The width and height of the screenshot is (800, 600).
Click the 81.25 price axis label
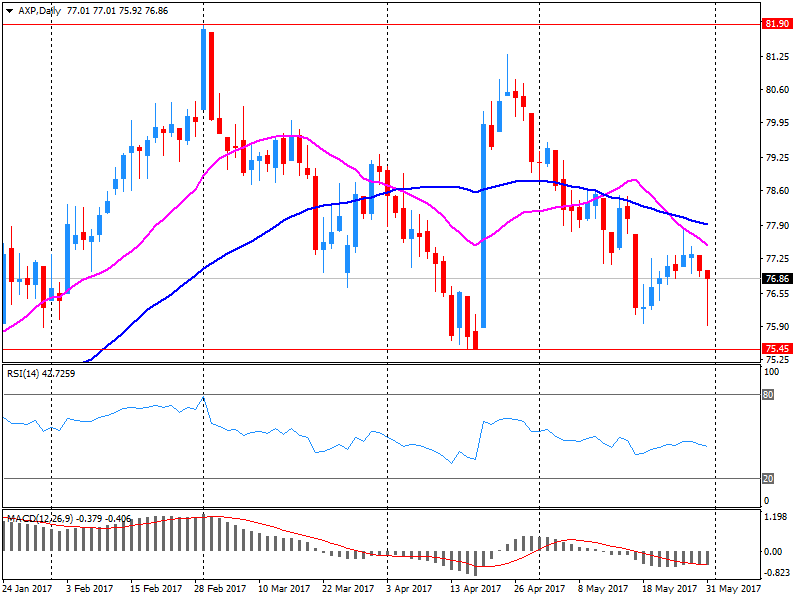777,57
